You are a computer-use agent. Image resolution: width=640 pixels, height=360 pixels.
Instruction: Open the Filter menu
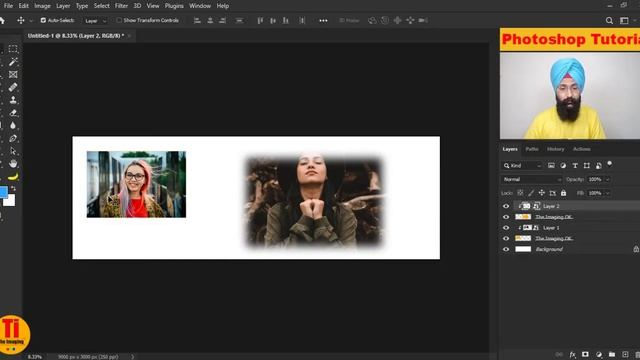pyautogui.click(x=121, y=6)
